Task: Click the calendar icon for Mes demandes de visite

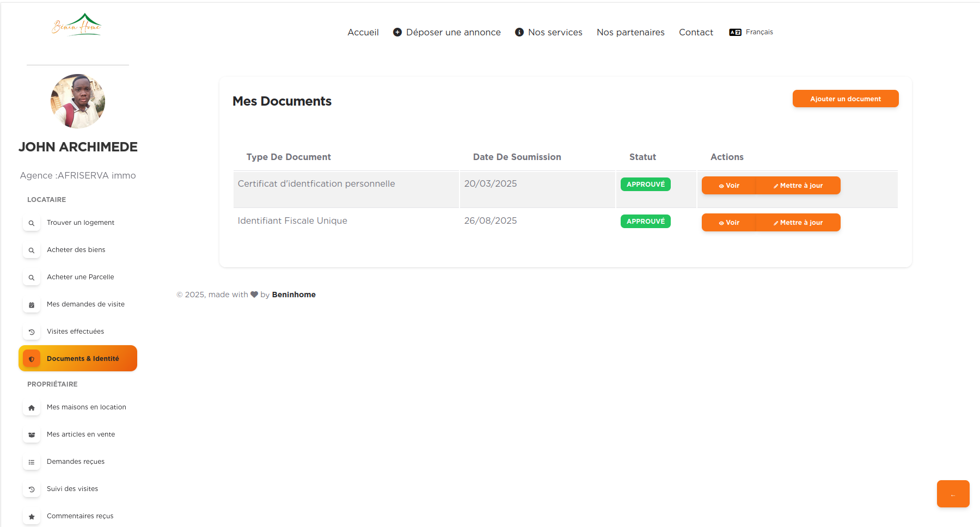Action: (32, 305)
